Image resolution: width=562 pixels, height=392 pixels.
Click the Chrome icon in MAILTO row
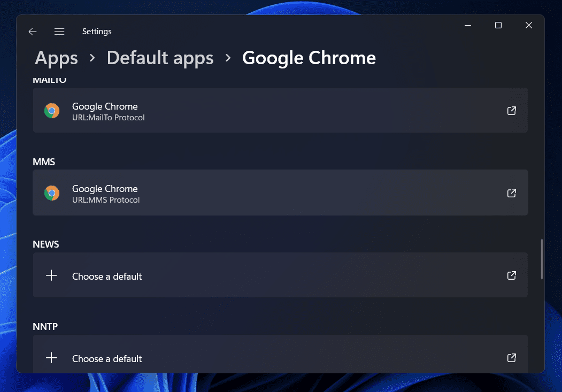click(x=52, y=111)
